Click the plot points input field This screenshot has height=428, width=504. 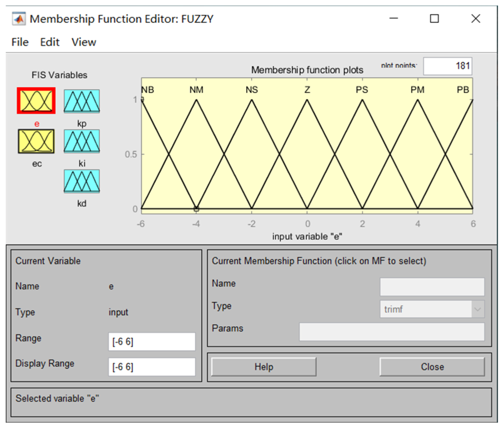(447, 66)
